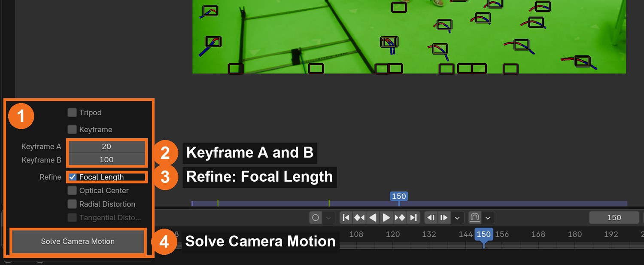Step back one frame

click(431, 218)
